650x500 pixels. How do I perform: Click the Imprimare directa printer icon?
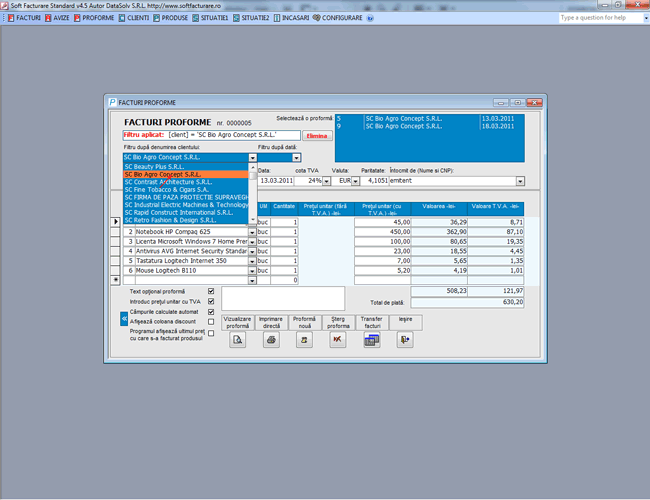point(271,340)
